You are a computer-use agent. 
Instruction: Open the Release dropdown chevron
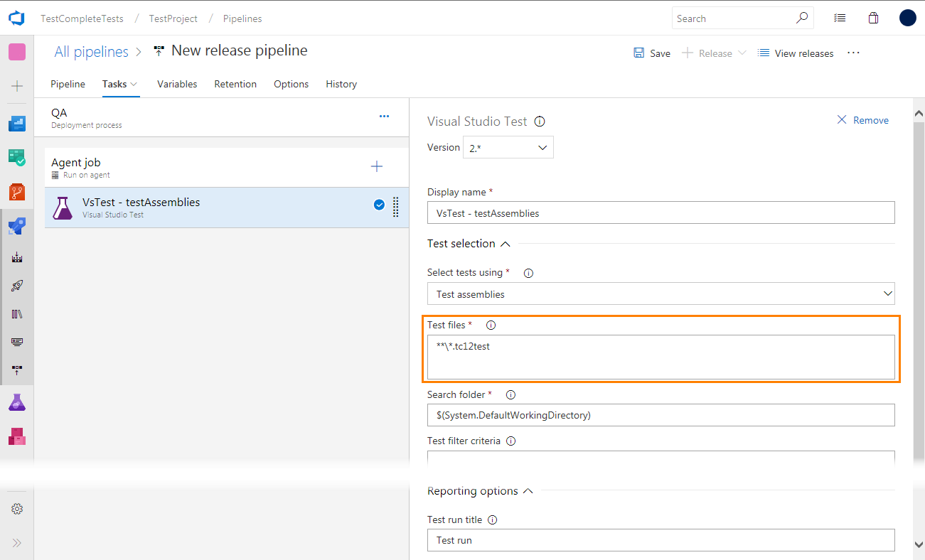(742, 53)
